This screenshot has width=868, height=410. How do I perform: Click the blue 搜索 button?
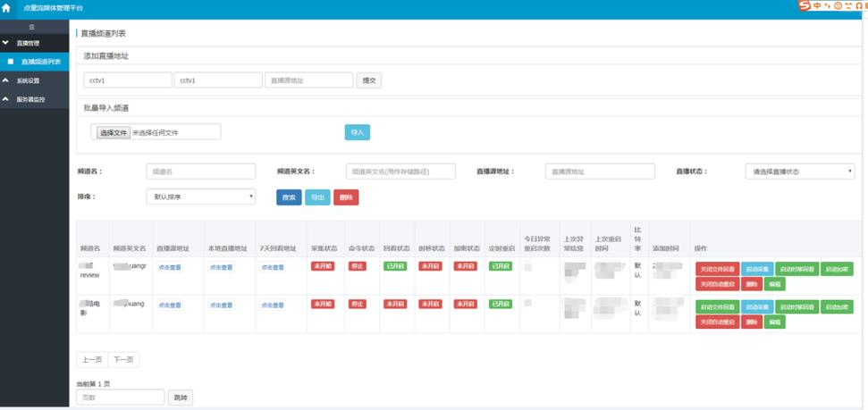[x=289, y=197]
